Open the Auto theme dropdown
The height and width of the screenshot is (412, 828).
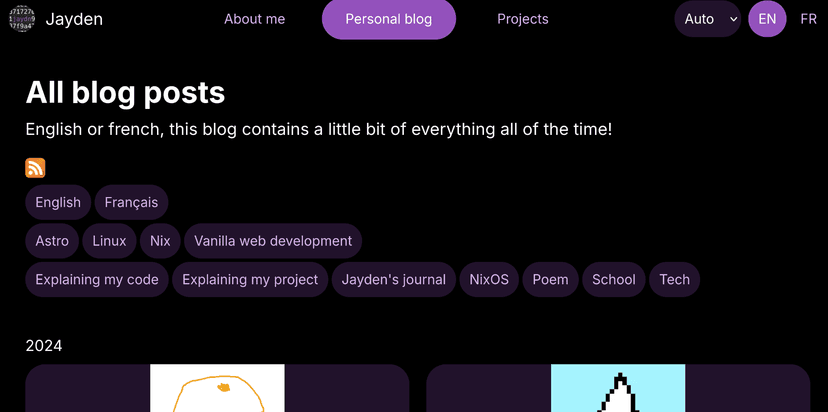(707, 19)
